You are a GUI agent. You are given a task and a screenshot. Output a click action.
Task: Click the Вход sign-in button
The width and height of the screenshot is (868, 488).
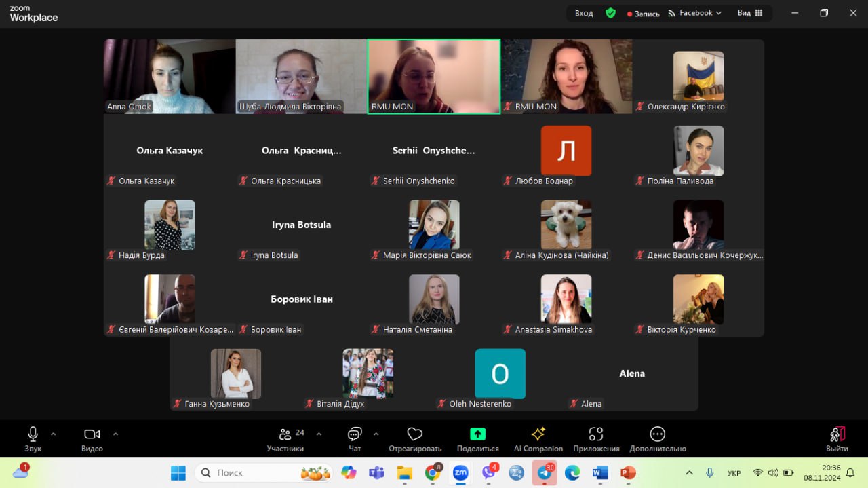pyautogui.click(x=583, y=13)
